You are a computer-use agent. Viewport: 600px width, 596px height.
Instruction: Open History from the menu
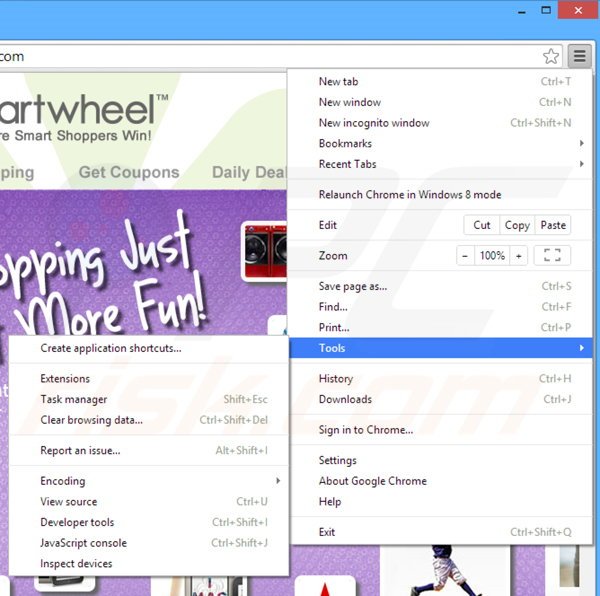click(x=440, y=379)
